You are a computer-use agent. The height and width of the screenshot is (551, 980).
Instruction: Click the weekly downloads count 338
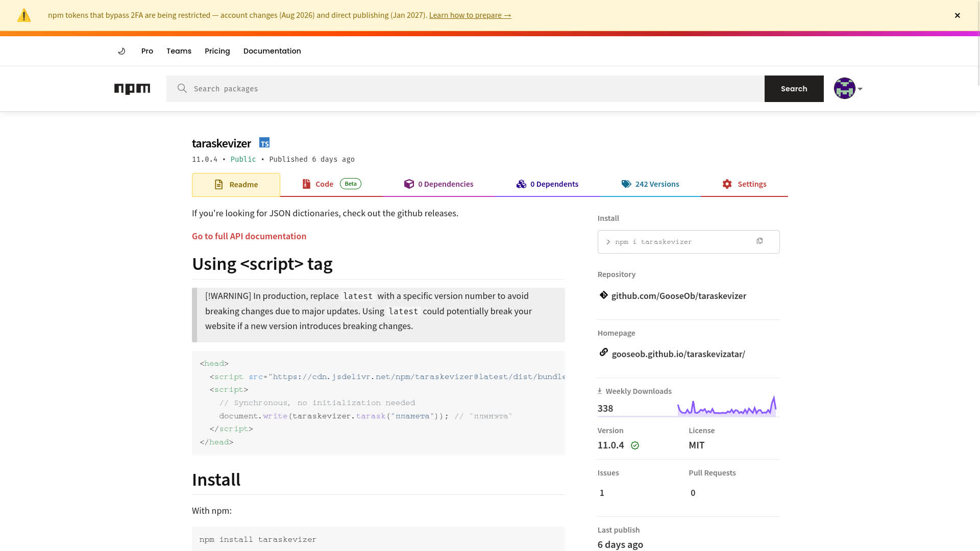[605, 408]
